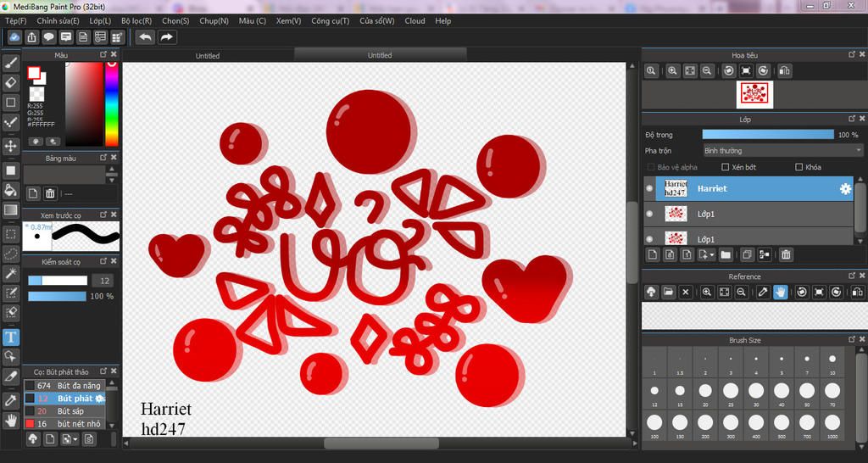Select the Lasso tool
This screenshot has width=868, height=463.
10,254
